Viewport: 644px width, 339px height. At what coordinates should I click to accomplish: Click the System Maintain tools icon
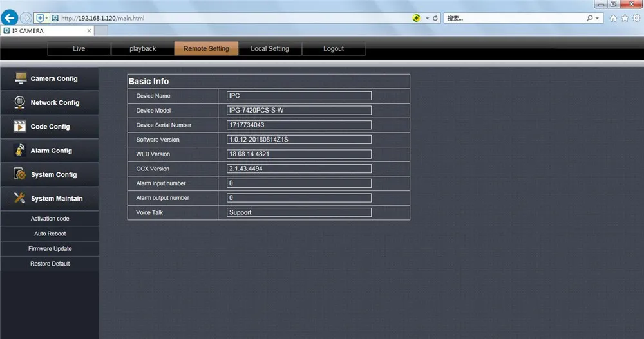(x=20, y=198)
